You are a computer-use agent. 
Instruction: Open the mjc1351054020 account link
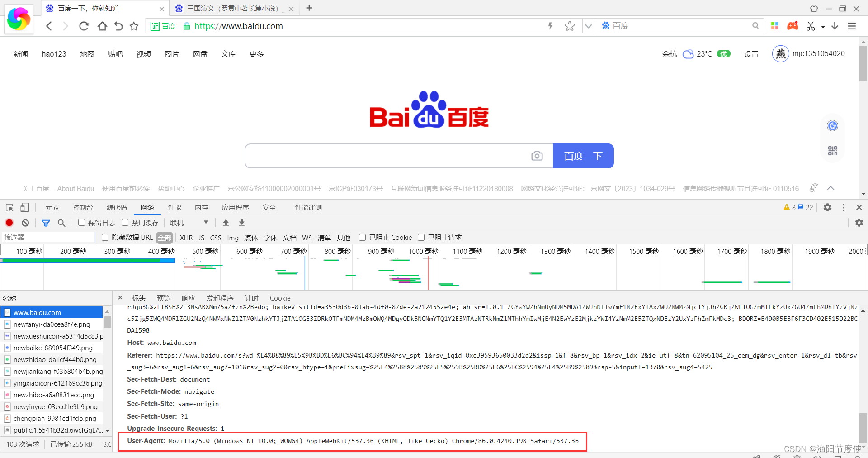pyautogui.click(x=818, y=54)
